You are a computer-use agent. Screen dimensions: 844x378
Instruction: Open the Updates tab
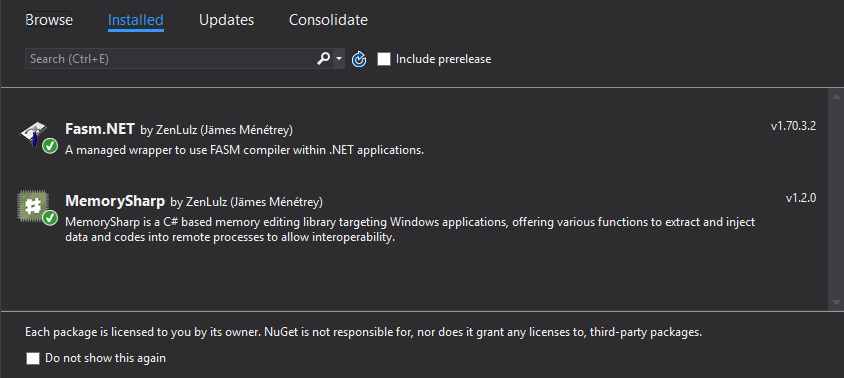(227, 20)
